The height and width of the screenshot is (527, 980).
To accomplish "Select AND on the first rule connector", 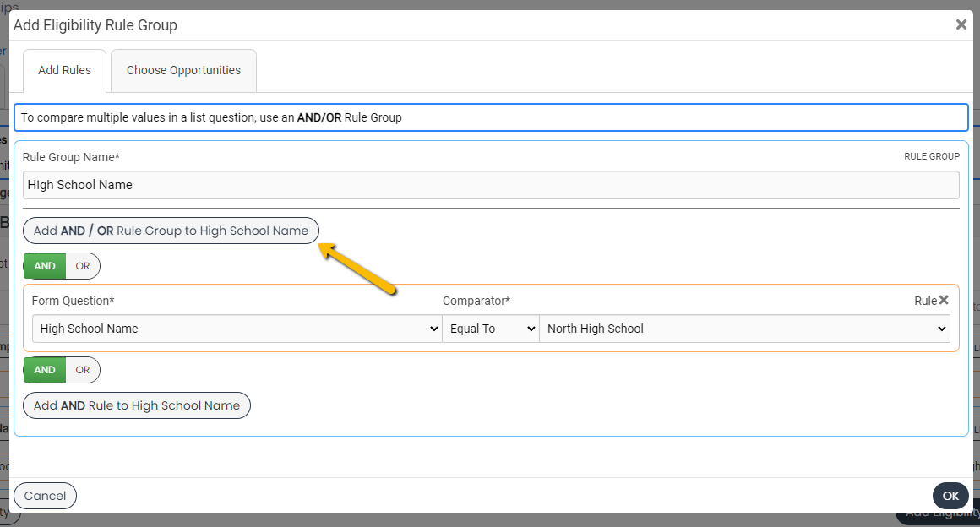I will coord(45,265).
